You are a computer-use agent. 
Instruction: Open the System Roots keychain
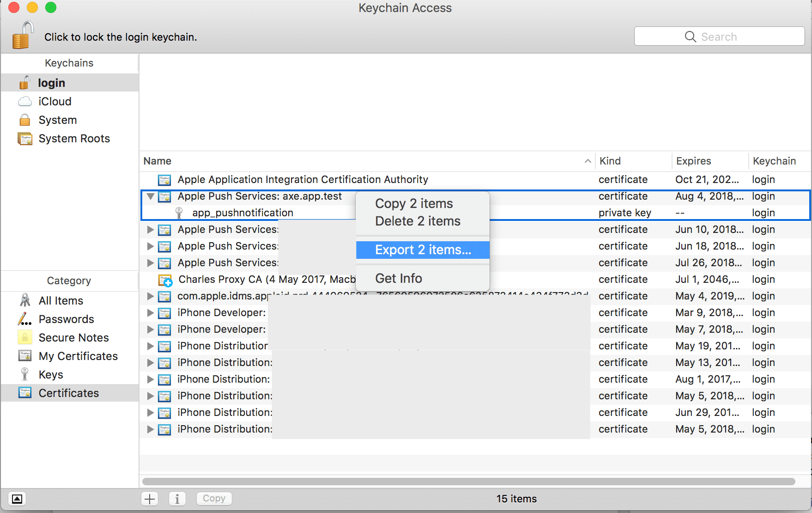[70, 138]
